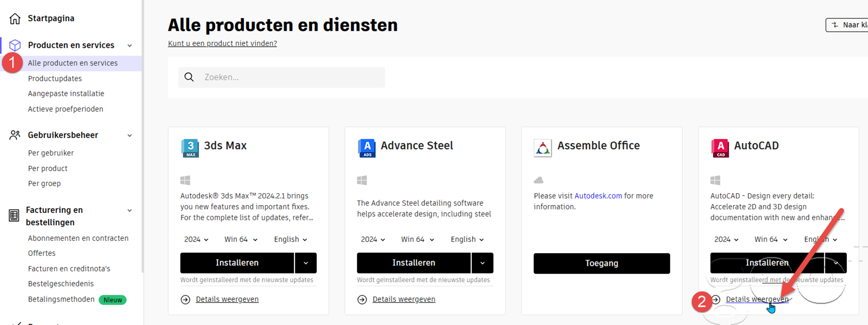Click the Startpagina home icon

coord(15,19)
